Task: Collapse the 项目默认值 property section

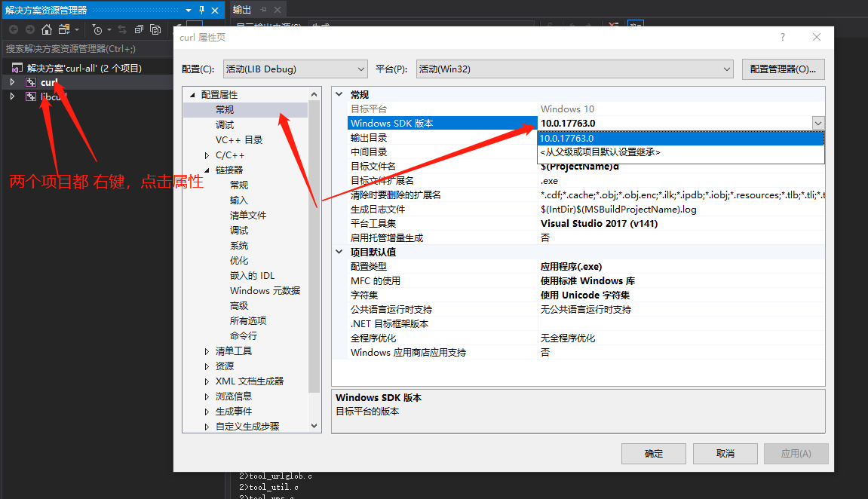Action: pyautogui.click(x=339, y=252)
